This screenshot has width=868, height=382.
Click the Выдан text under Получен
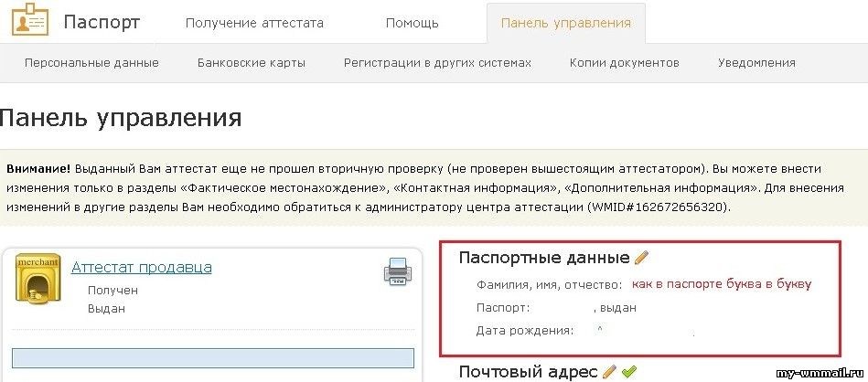[x=106, y=309]
